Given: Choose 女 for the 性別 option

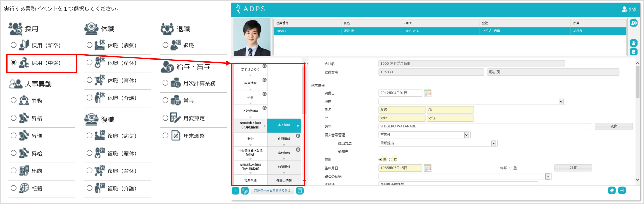Looking at the screenshot, I should (390, 160).
